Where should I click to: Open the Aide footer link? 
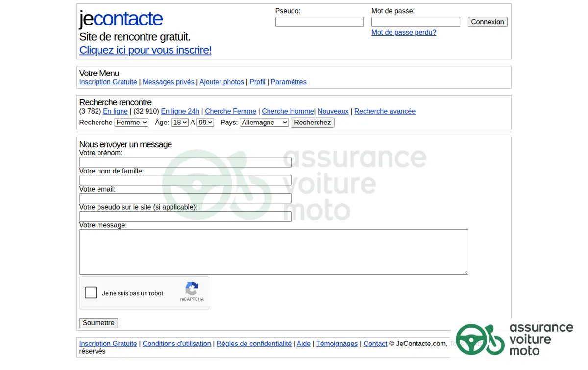(x=304, y=344)
